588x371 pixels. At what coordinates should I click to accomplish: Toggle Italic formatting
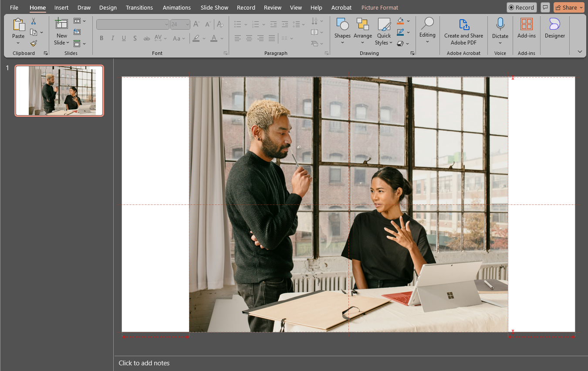113,38
